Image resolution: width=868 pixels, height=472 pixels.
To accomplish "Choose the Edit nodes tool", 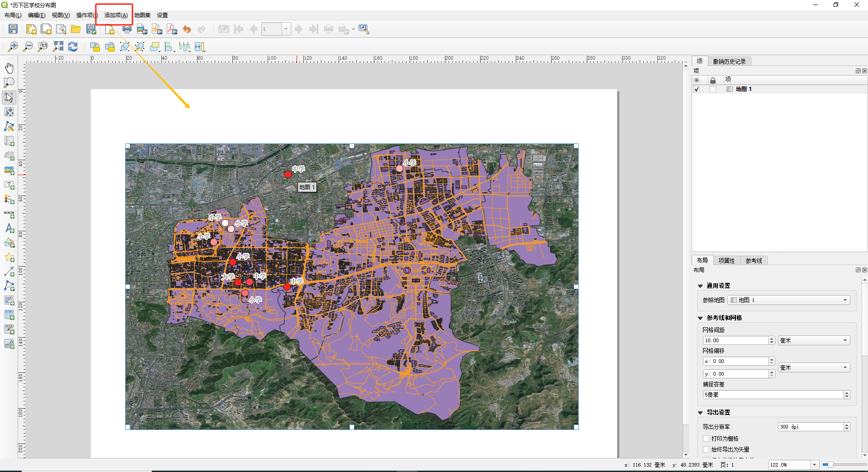I will tap(9, 126).
